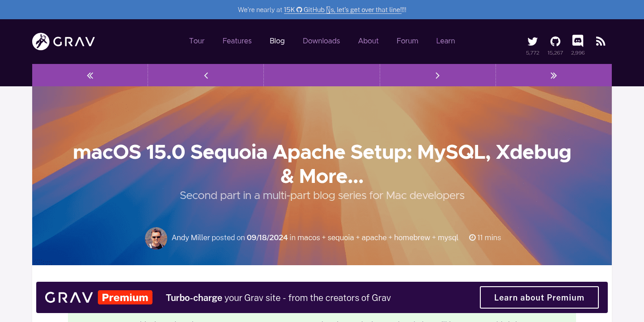Click the GitHub icon showing 15,267 stars
Screen dimensions: 644x322
(x=555, y=41)
